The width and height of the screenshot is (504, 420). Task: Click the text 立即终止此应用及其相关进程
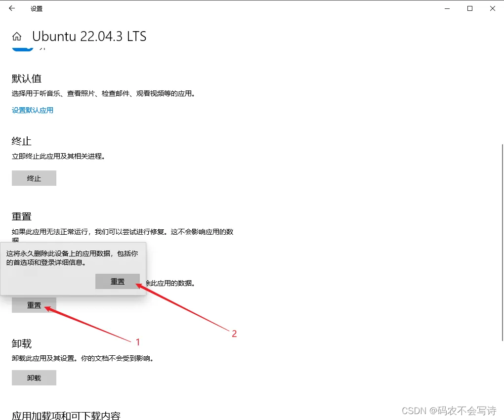[58, 156]
